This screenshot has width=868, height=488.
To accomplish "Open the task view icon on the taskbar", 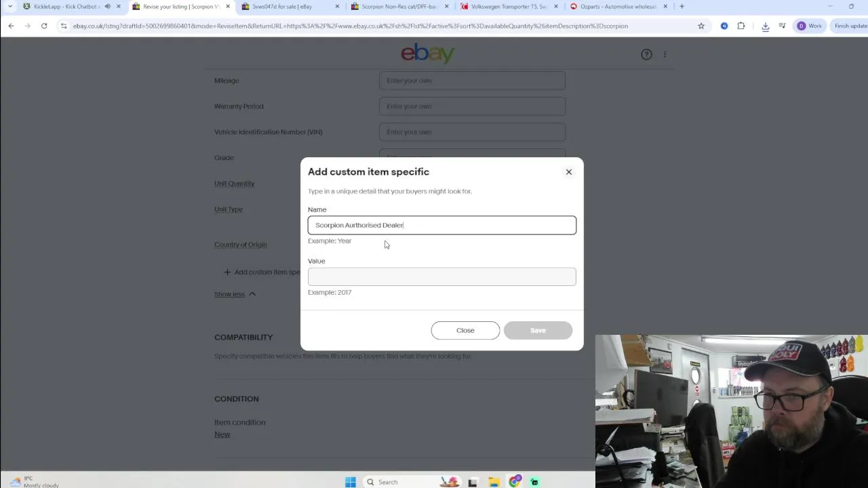I will point(473,482).
